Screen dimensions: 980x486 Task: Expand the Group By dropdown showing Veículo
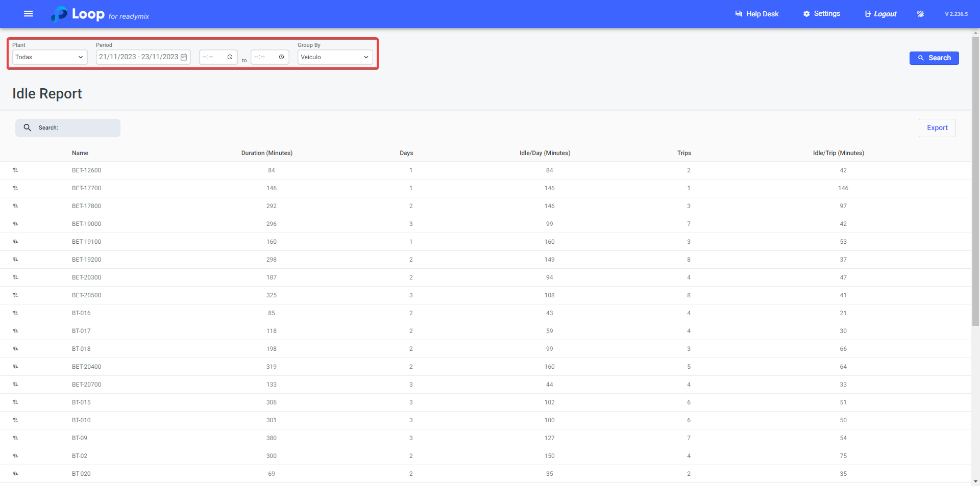pyautogui.click(x=335, y=57)
